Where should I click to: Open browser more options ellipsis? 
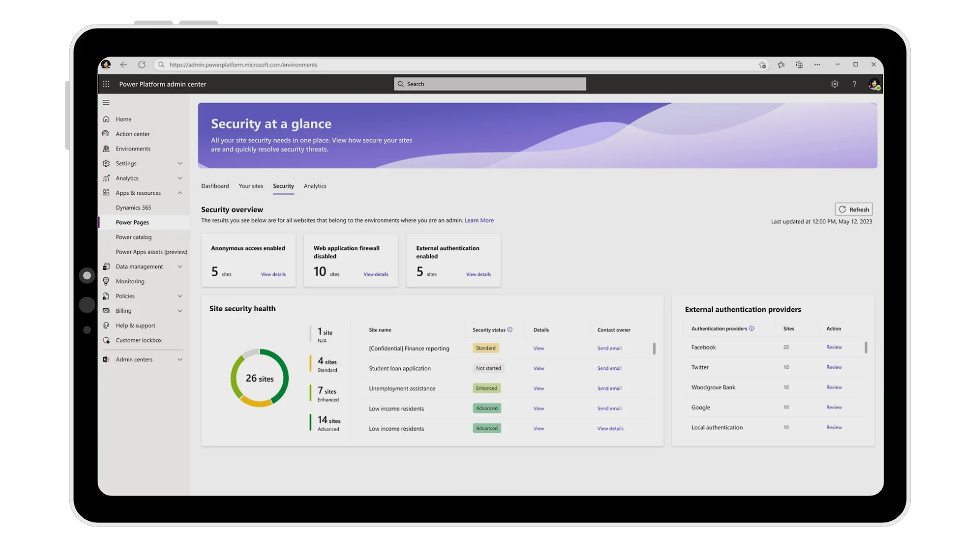tap(817, 65)
